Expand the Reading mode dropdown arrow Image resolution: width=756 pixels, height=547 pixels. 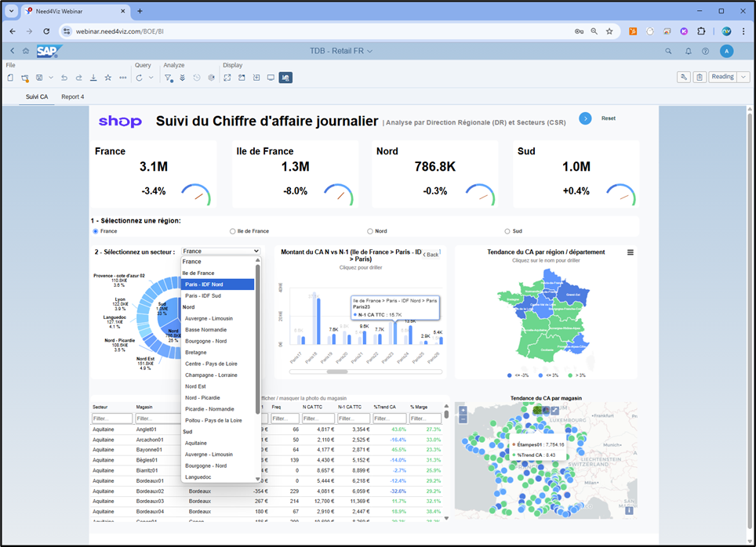[x=743, y=77]
